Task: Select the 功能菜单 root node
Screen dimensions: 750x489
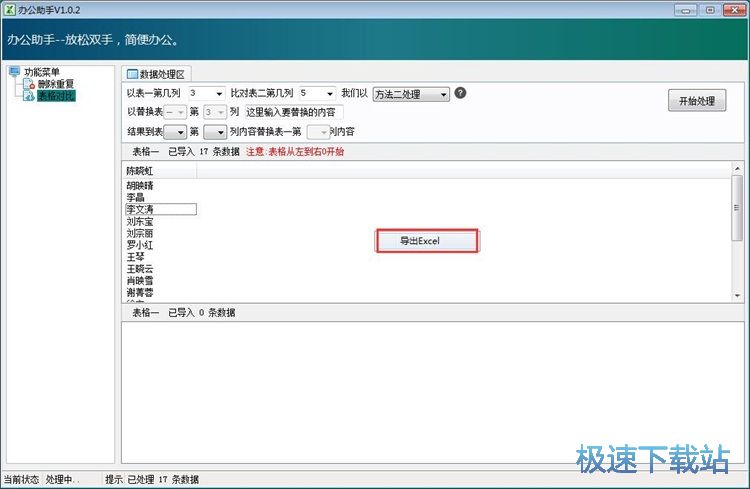Action: 42,72
